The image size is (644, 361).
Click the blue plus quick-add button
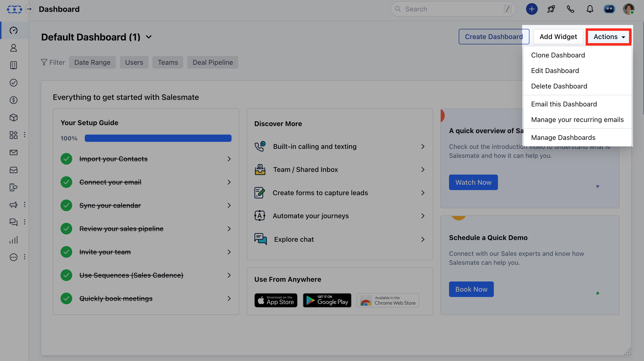[532, 9]
